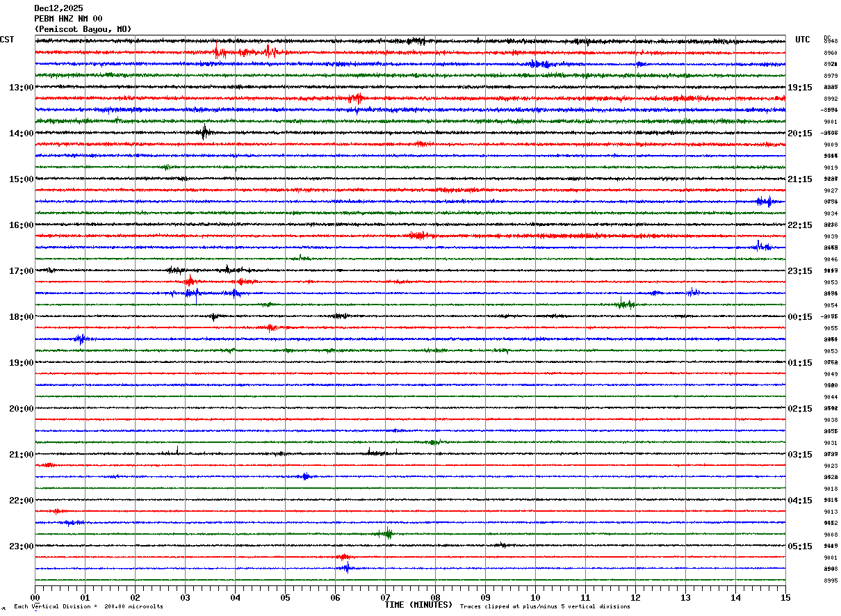841x616 pixels.
Task: Click the date label Dec12,2025
Action: click(x=58, y=8)
